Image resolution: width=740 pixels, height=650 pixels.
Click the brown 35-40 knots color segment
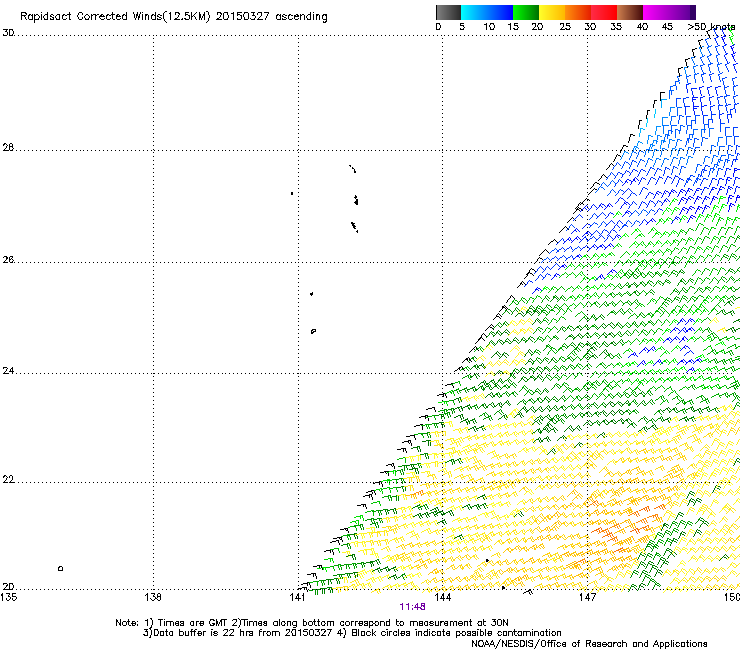click(630, 12)
